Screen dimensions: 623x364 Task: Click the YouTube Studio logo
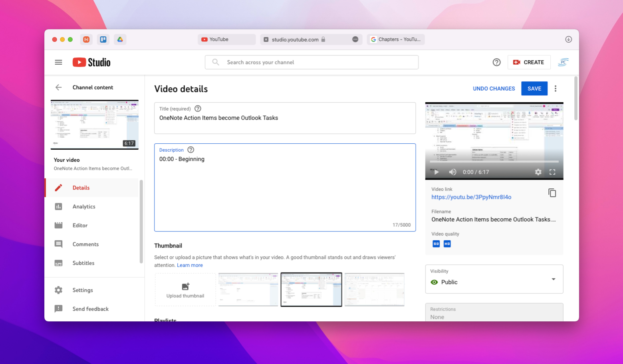pyautogui.click(x=91, y=62)
